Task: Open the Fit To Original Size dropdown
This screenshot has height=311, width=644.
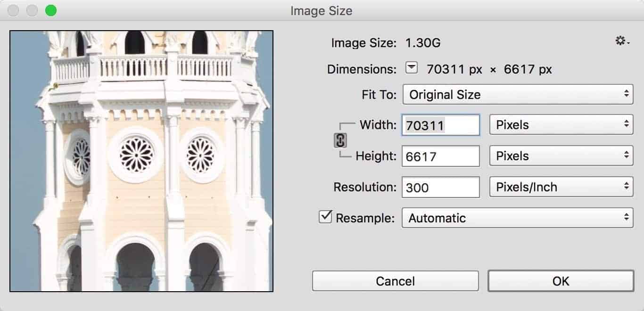Action: point(518,94)
